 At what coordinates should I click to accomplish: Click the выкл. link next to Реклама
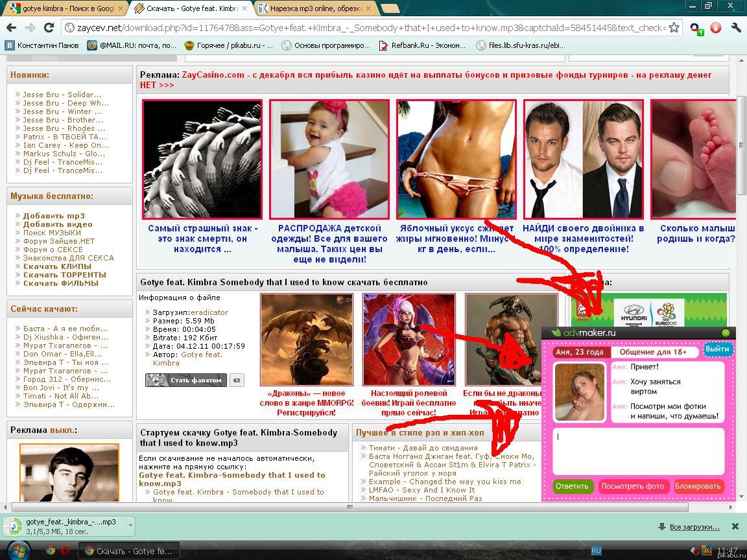tap(64, 430)
